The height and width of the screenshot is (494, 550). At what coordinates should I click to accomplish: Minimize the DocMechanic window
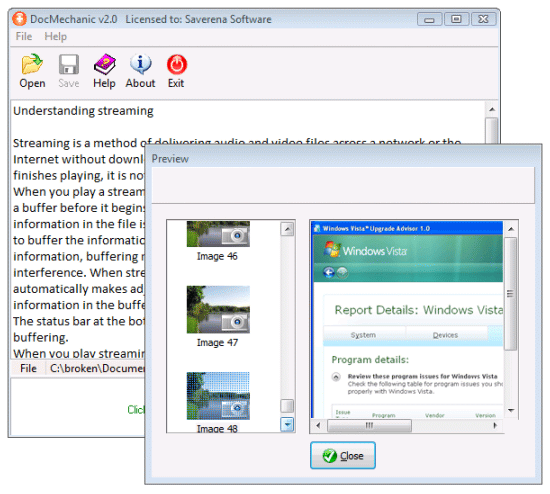coord(429,19)
